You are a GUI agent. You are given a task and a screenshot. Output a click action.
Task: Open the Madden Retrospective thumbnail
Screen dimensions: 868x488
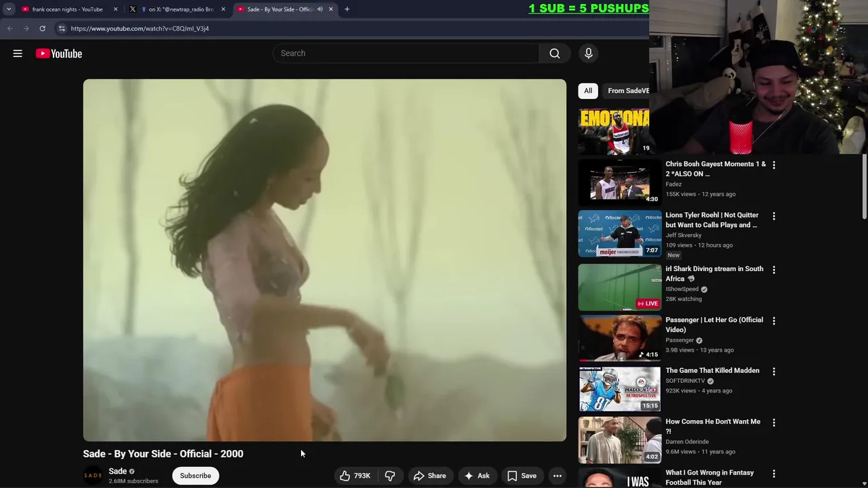point(620,389)
